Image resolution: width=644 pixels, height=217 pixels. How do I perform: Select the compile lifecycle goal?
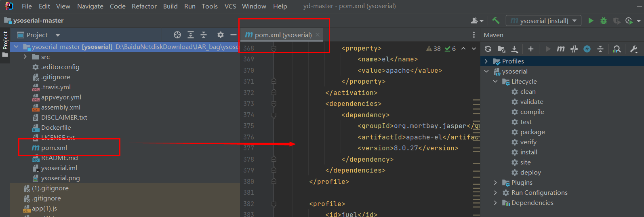click(x=532, y=112)
